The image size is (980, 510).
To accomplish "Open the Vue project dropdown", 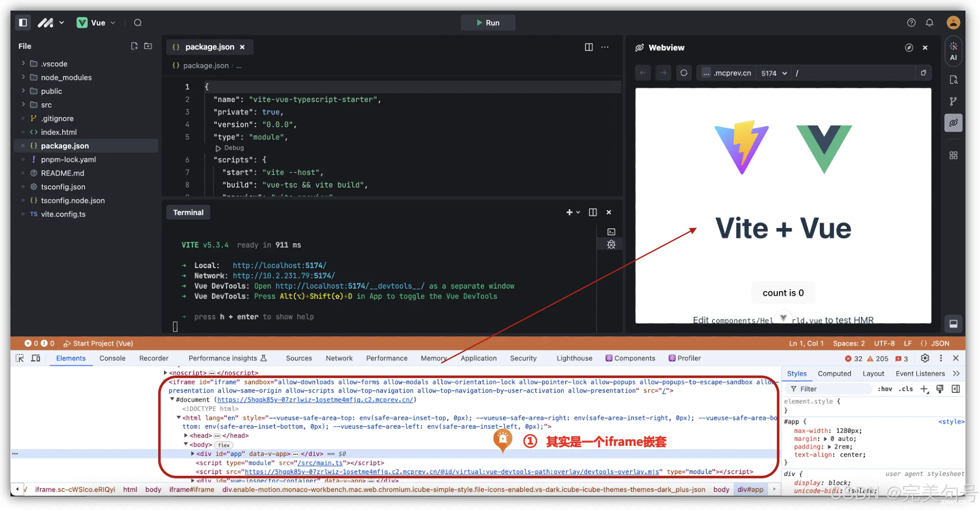I will pos(96,23).
